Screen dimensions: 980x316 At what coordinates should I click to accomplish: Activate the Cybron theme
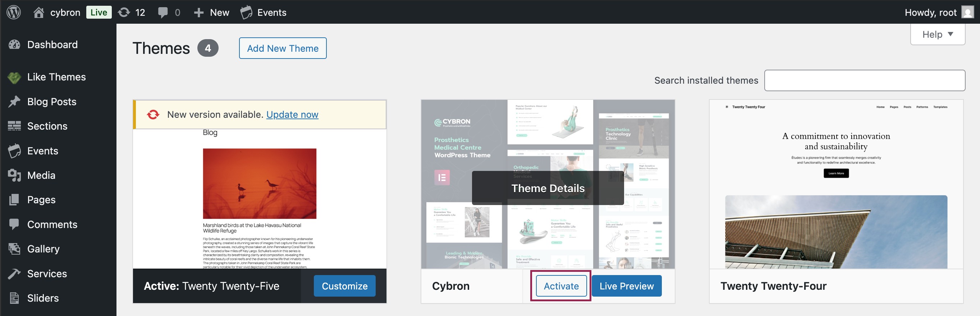(x=561, y=286)
